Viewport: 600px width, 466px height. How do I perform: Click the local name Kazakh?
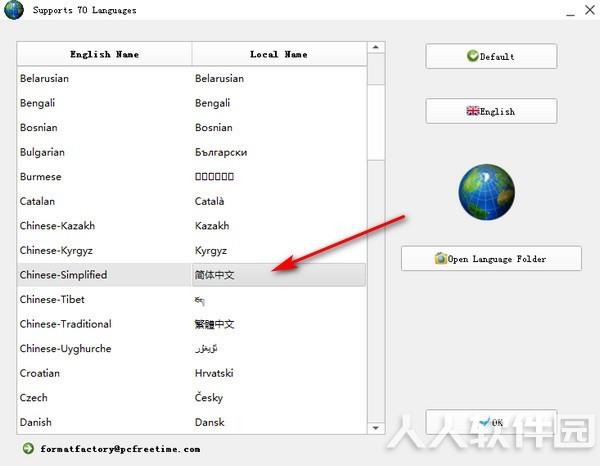click(212, 226)
